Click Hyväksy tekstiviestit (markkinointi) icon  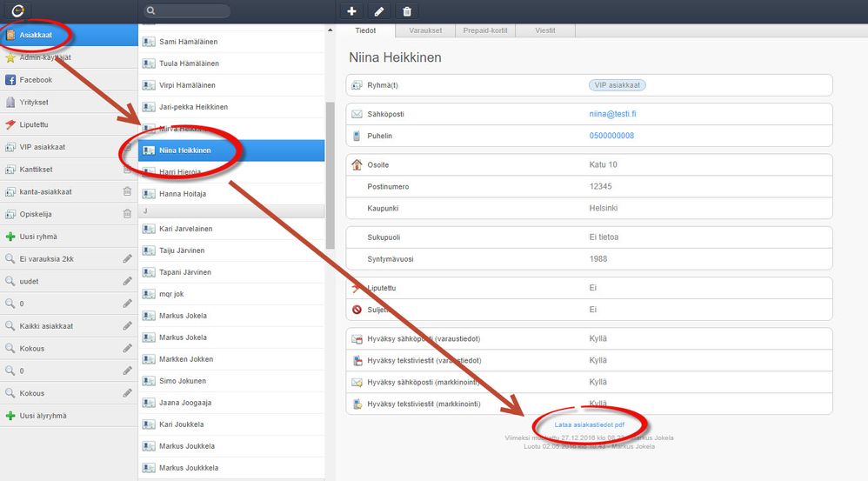coord(357,404)
